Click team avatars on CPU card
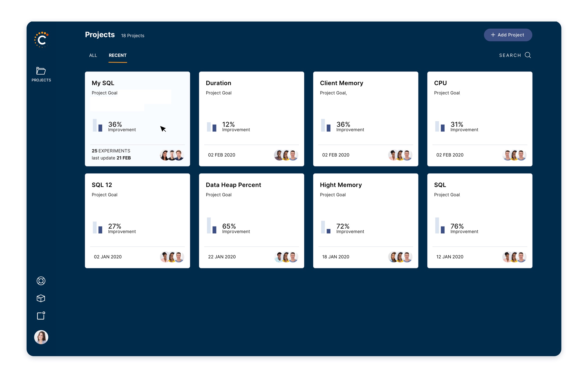Image resolution: width=588 pixels, height=379 pixels. tap(514, 155)
